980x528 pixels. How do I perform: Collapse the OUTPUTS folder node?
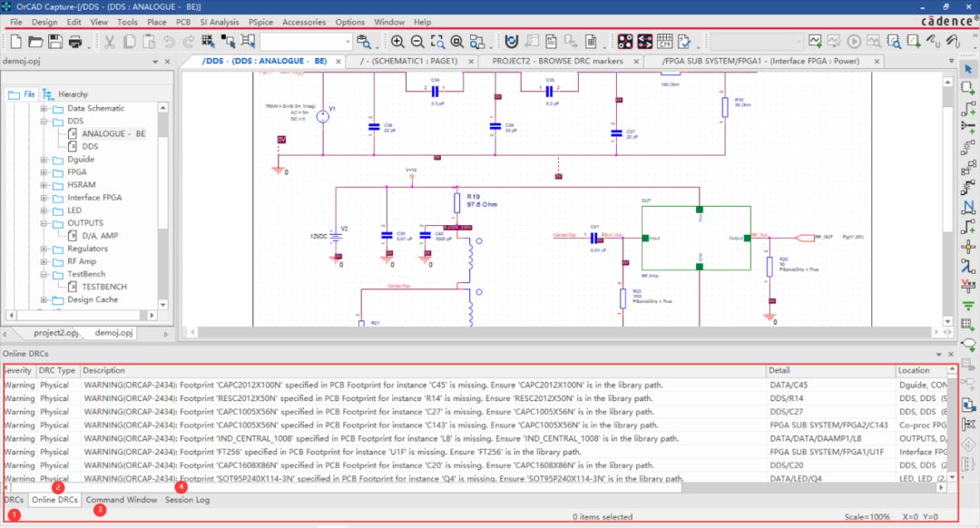(x=44, y=223)
